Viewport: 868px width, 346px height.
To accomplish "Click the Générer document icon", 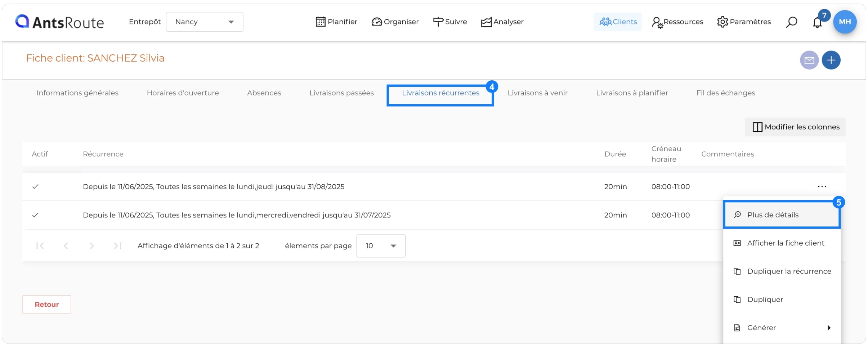I will (x=737, y=328).
